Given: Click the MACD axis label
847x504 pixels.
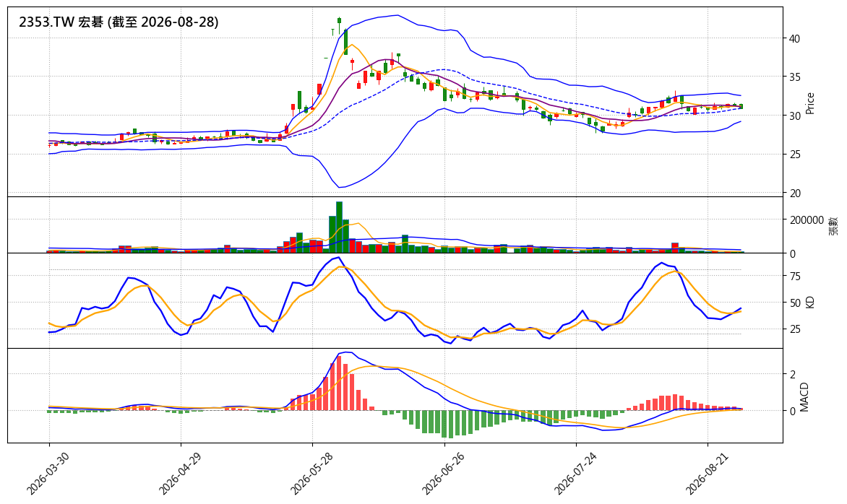Looking at the screenshot, I should [x=805, y=397].
